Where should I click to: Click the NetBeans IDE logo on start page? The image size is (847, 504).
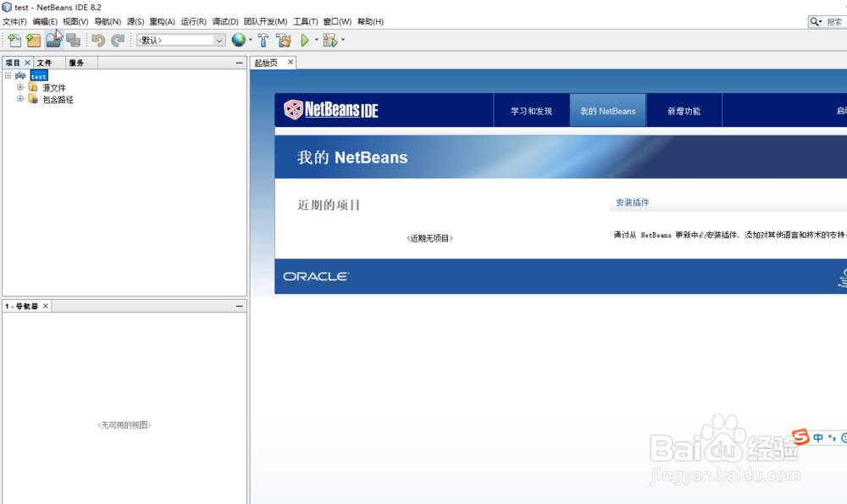(x=330, y=109)
